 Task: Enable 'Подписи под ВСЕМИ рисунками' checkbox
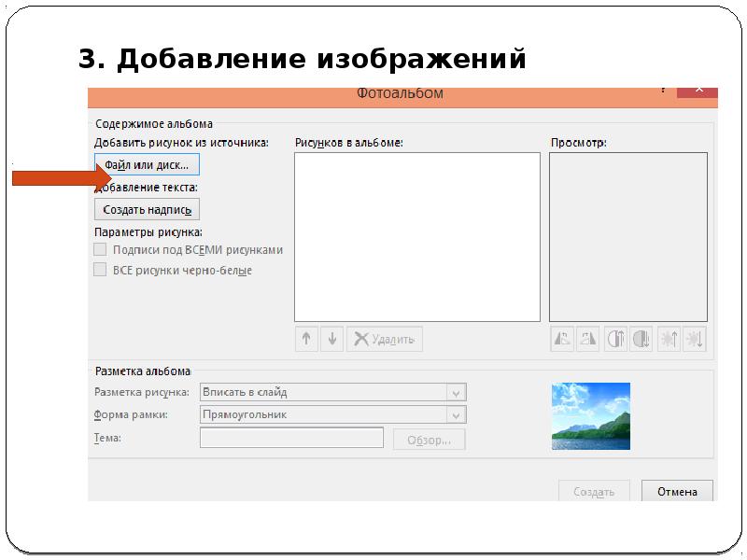pos(101,250)
